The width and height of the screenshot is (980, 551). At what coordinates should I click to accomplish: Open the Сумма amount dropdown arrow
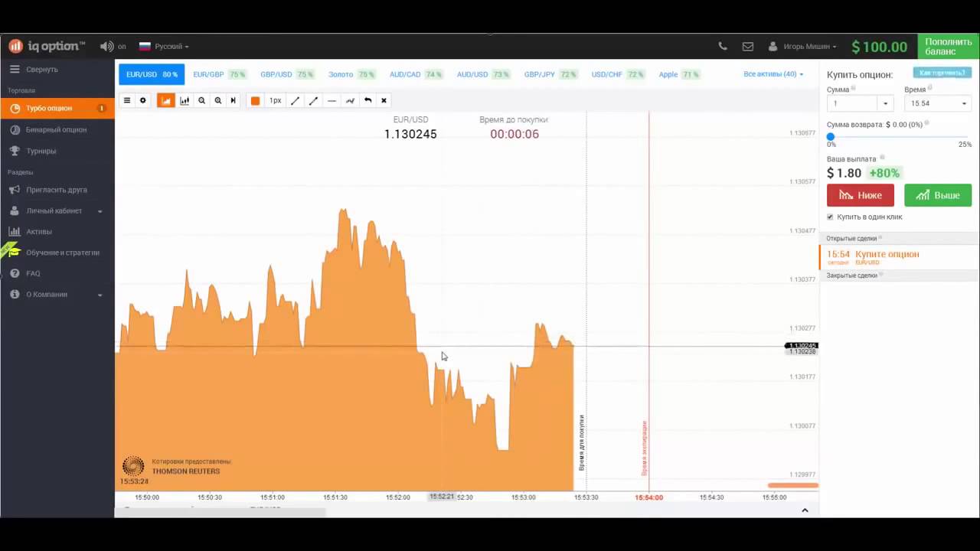pyautogui.click(x=886, y=103)
